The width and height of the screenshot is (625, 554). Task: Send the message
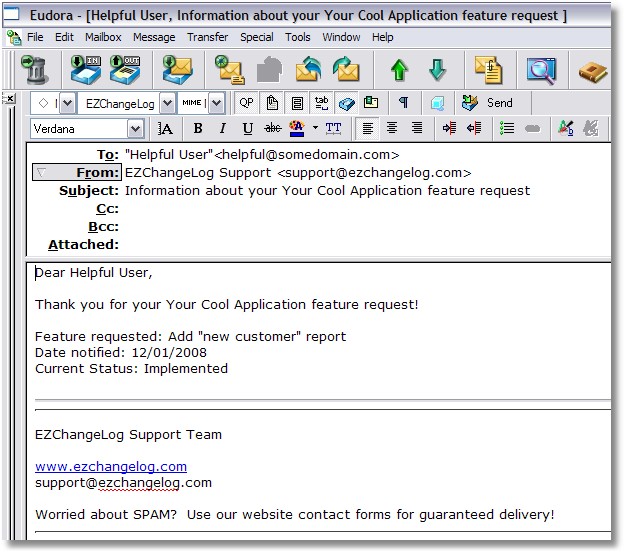pos(487,103)
